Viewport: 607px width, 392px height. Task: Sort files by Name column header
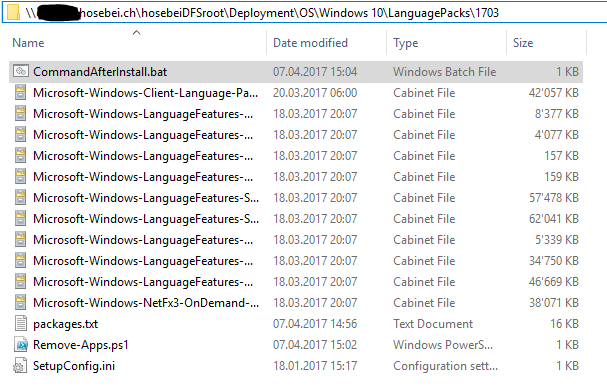(x=28, y=43)
